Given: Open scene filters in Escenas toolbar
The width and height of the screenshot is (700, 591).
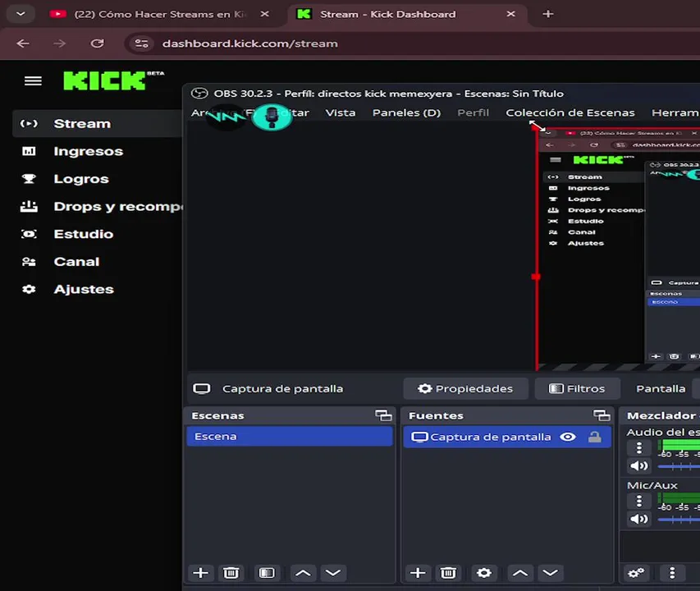Looking at the screenshot, I should pyautogui.click(x=267, y=573).
